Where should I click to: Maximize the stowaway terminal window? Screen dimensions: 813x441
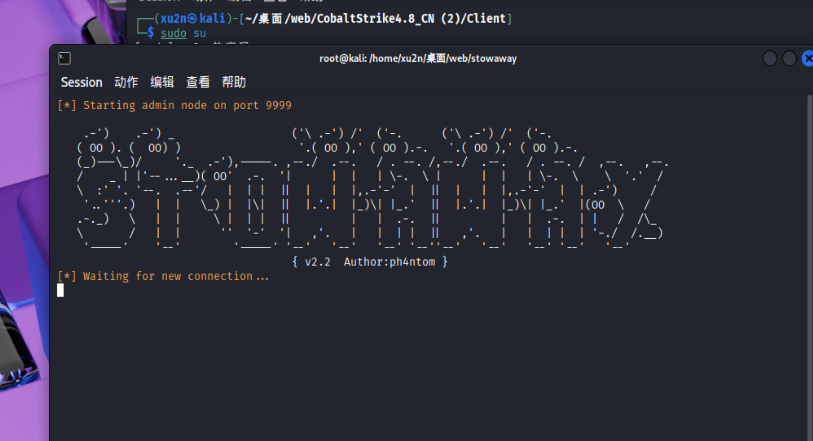pyautogui.click(x=789, y=59)
